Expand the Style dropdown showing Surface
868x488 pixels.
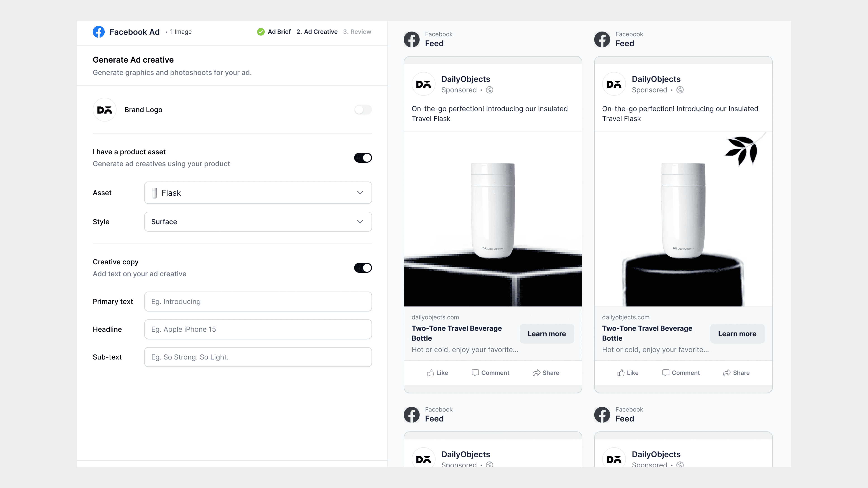coord(258,222)
